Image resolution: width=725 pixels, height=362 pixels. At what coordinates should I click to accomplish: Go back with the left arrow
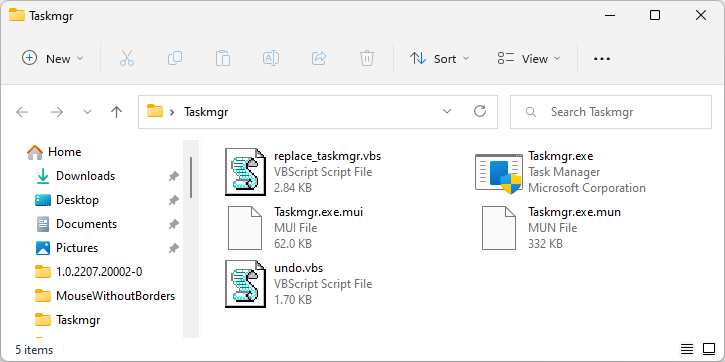pos(22,112)
